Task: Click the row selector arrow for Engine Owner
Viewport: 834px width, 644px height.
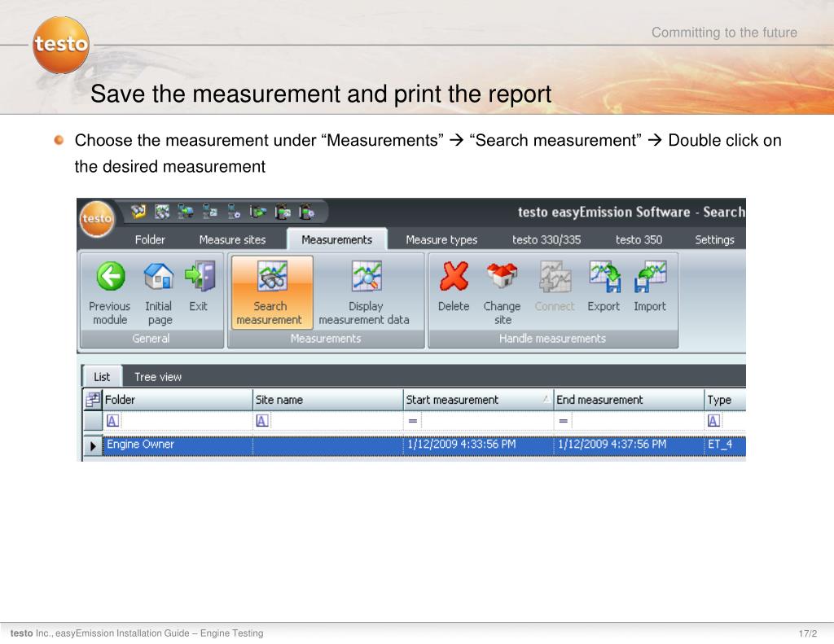Action: tap(93, 445)
